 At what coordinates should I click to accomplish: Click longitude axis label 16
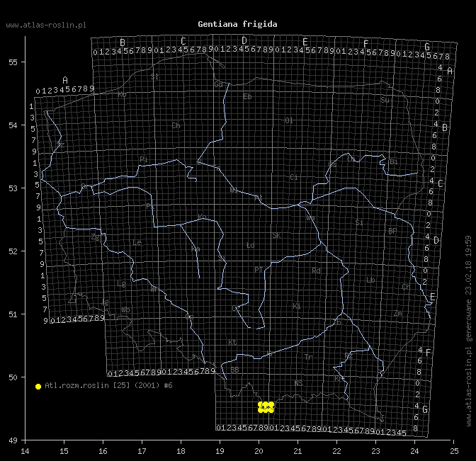click(103, 451)
